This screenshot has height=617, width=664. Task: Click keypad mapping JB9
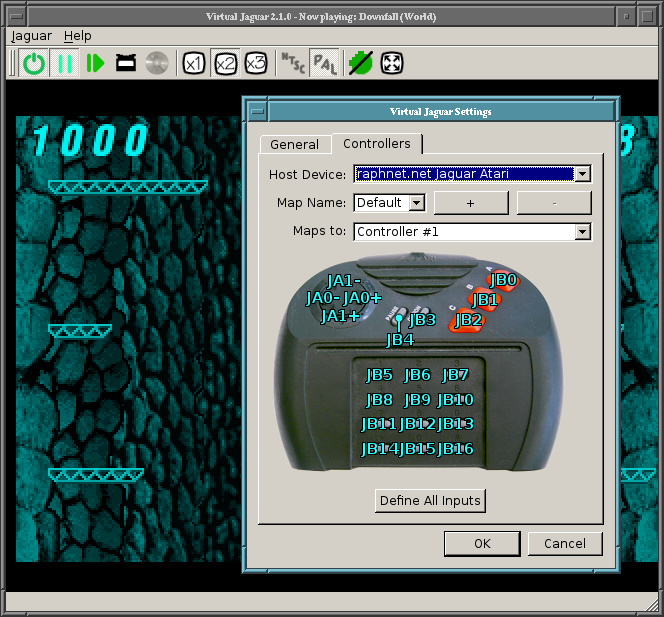(417, 400)
